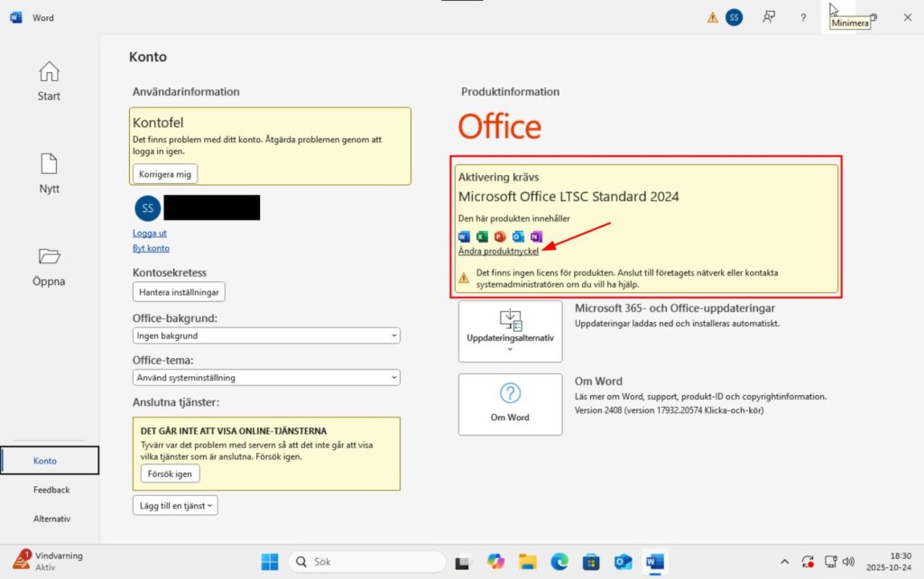Open the Start home page in sidebar

[49, 80]
